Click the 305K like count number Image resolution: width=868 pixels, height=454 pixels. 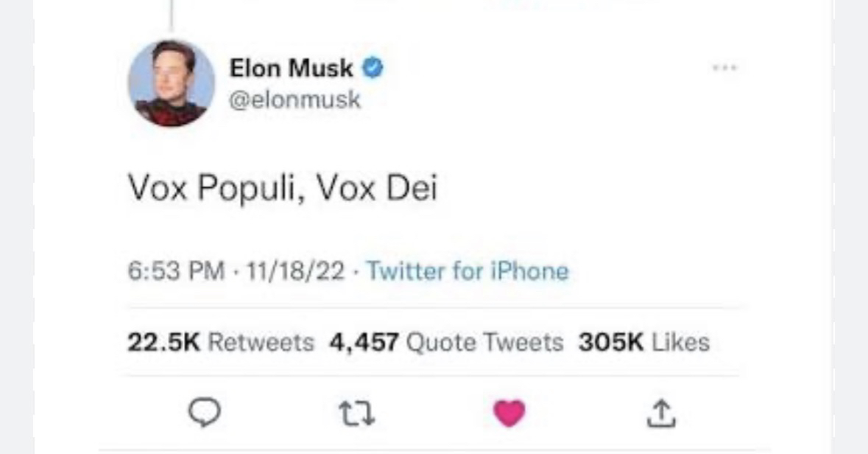[610, 342]
